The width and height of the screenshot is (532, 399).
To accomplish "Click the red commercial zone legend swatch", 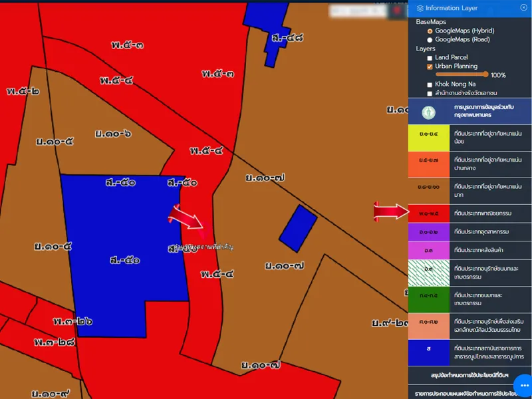I will (428, 213).
